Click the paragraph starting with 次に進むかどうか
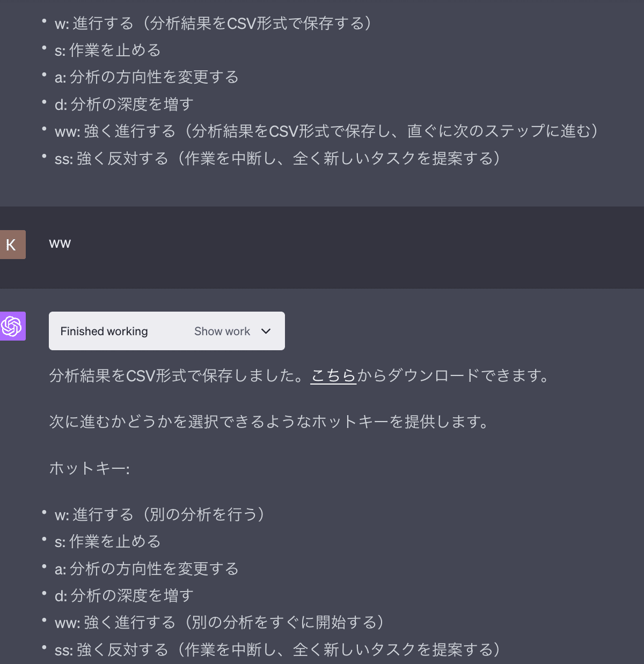The height and width of the screenshot is (664, 644). [268, 422]
